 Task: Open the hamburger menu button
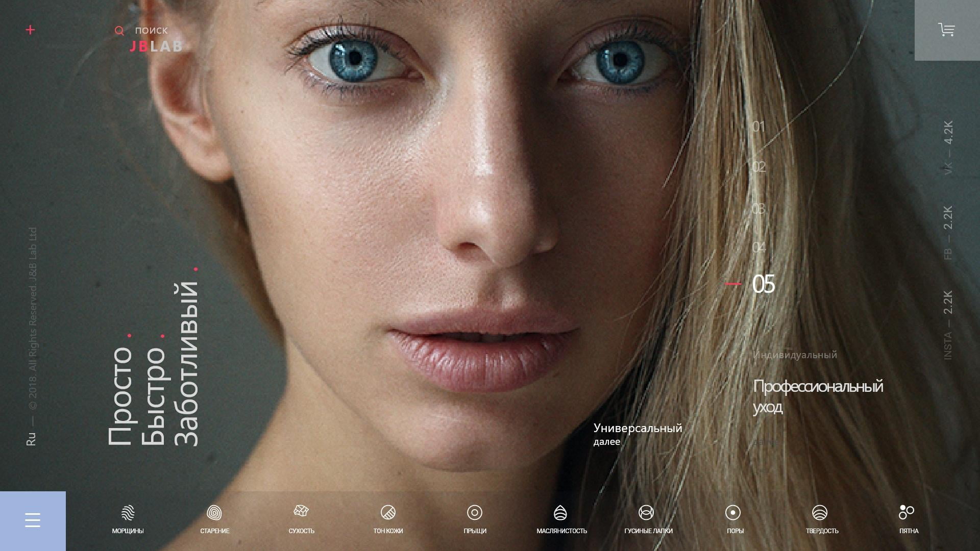click(x=33, y=520)
